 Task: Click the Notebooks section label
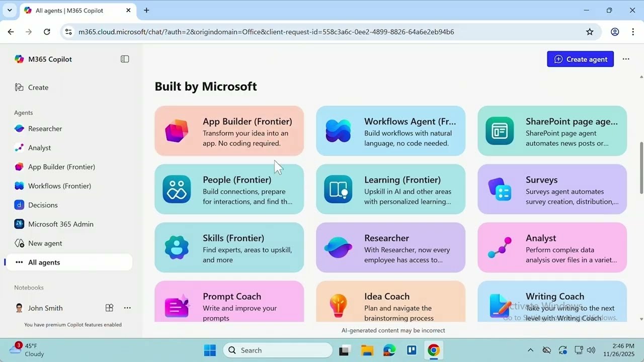[29, 288]
